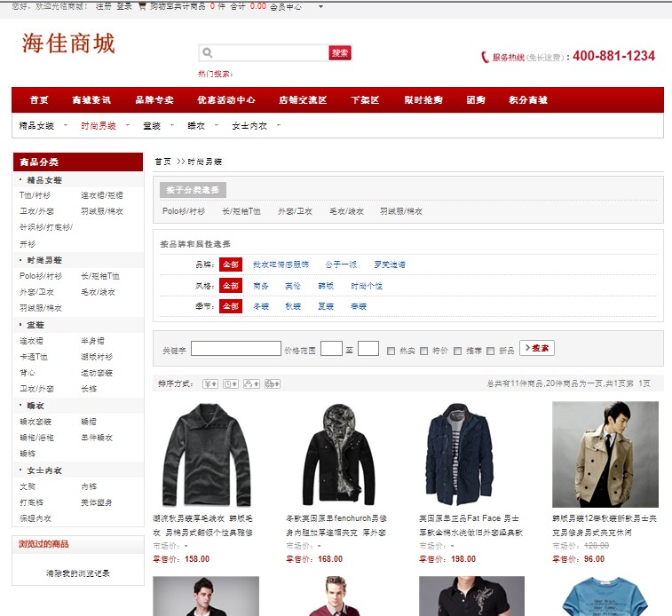
Task: Tick the 特价 checkbox
Action: pos(423,351)
